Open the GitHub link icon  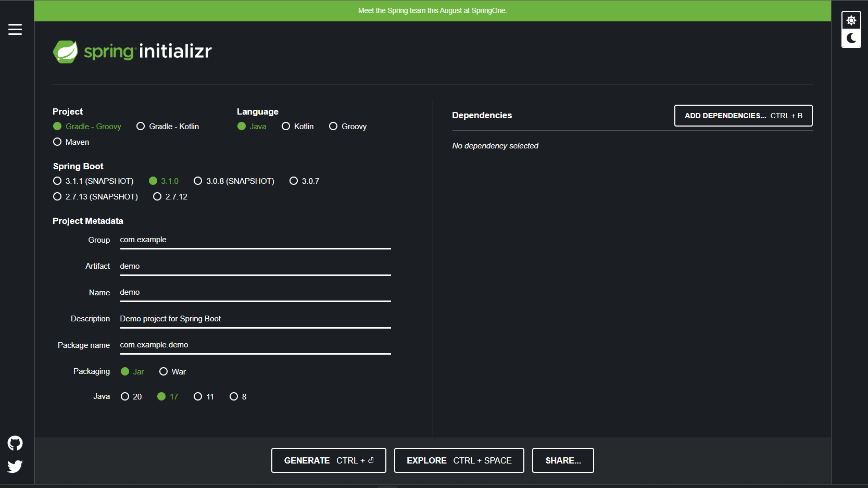click(x=15, y=443)
